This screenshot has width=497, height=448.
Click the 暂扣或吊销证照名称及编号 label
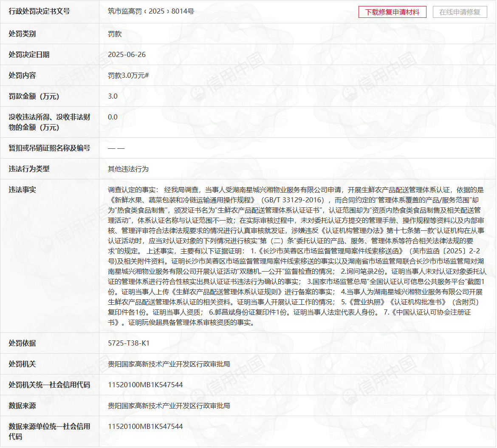(49, 148)
